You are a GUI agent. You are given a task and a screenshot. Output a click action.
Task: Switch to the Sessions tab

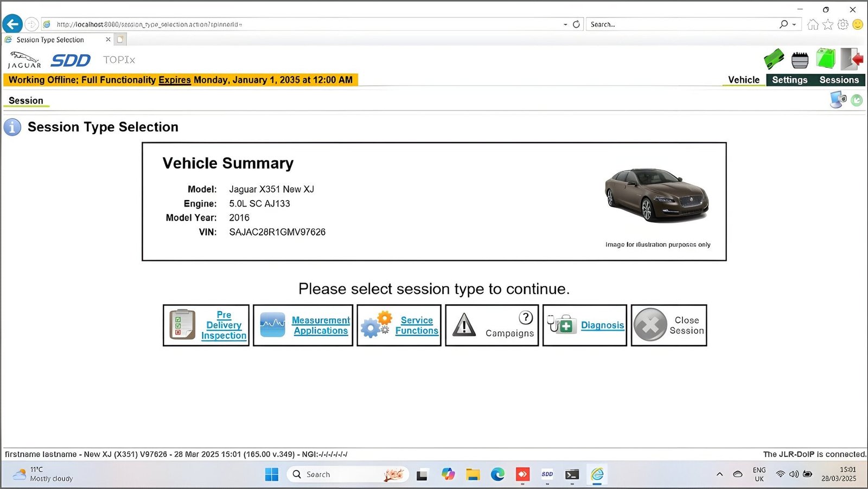click(x=839, y=80)
